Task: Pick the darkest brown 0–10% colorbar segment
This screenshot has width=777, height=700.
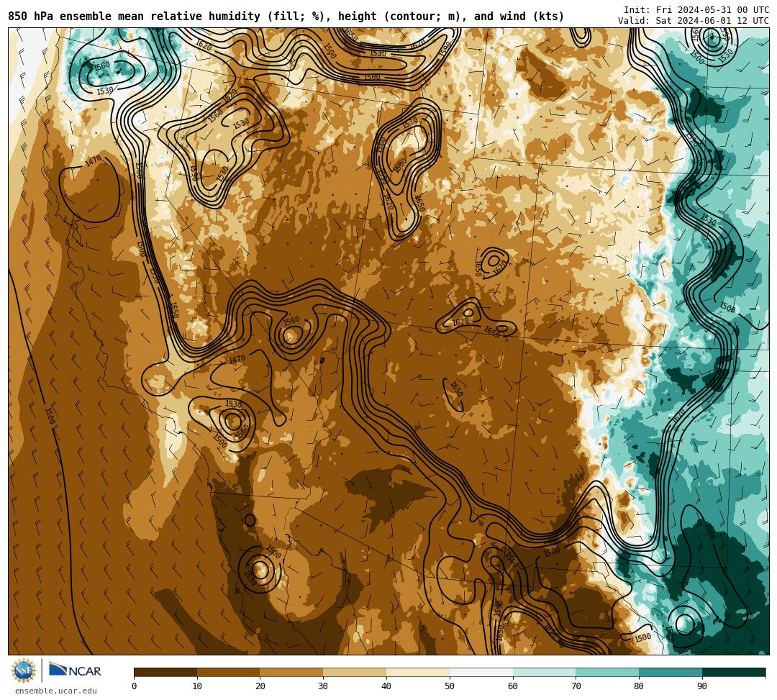Action: 165,672
